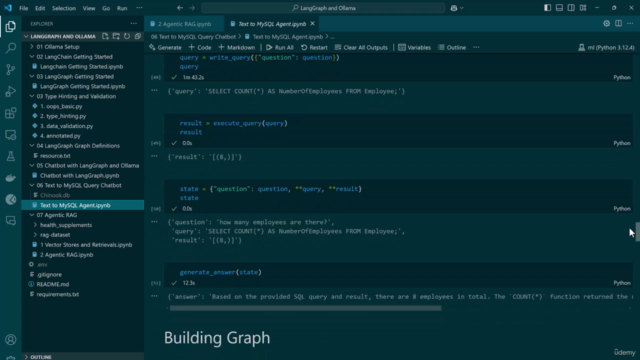Screen dimensions: 640x360
Task: Click New File icon in Explorer header
Action: [105, 36]
